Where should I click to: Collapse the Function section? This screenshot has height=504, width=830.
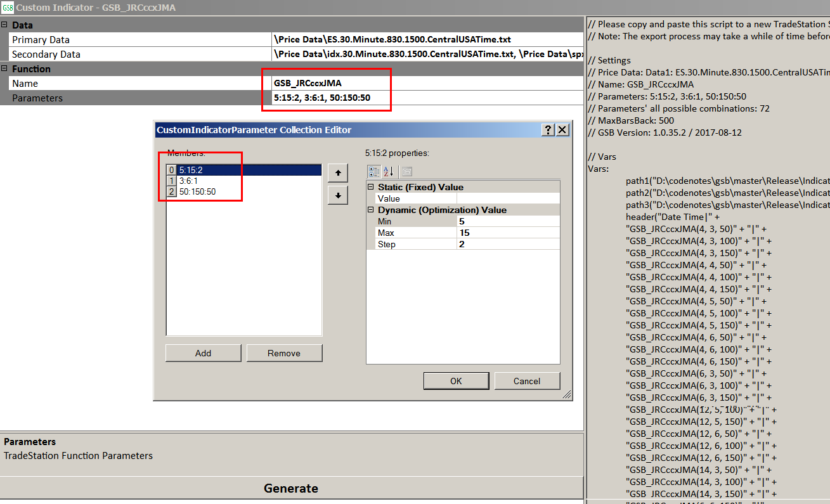click(x=4, y=68)
